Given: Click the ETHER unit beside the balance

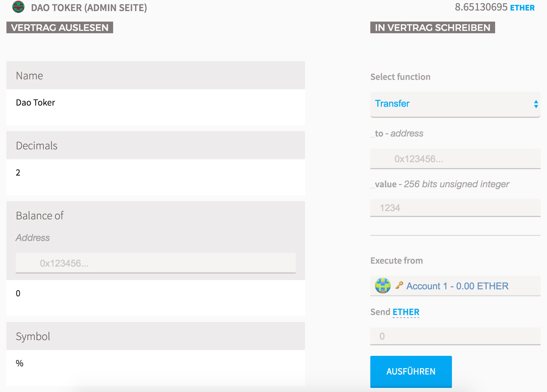Looking at the screenshot, I should (x=522, y=8).
